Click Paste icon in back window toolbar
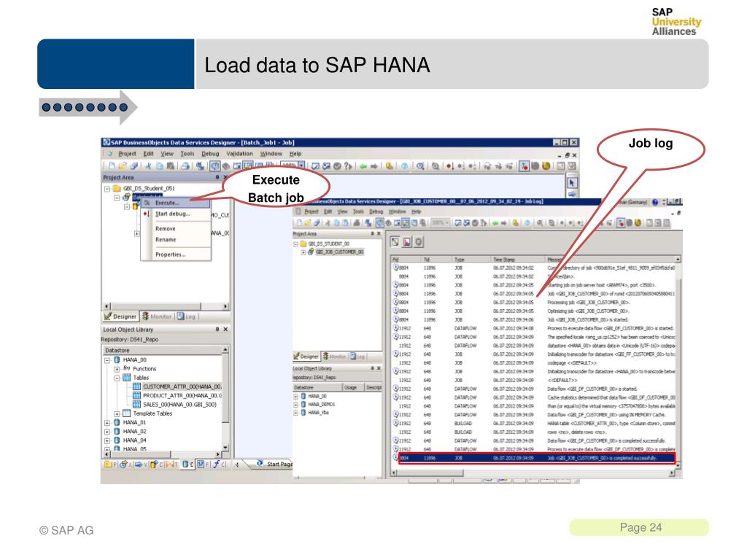The height and width of the screenshot is (560, 747). (171, 166)
